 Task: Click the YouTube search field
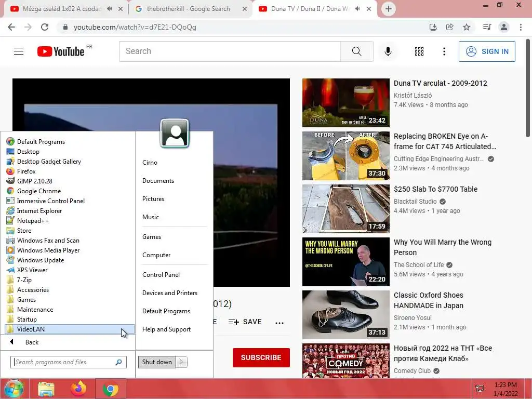coord(230,51)
